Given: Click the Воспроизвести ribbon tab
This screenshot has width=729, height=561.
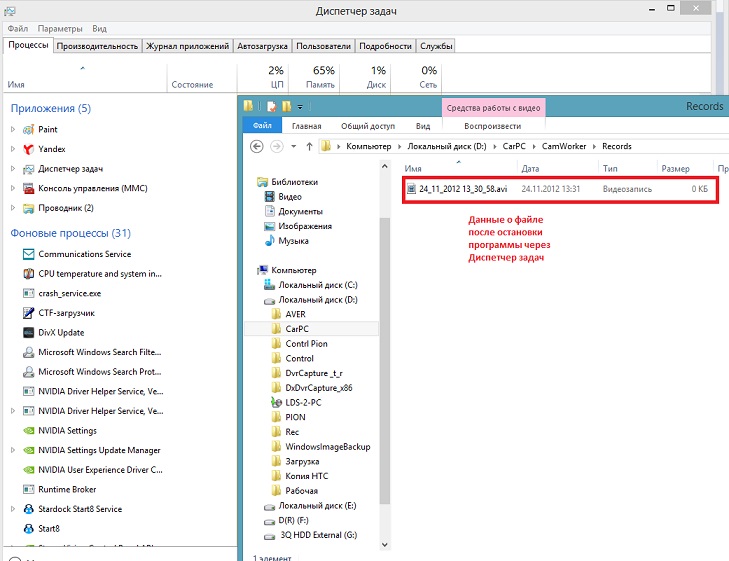Looking at the screenshot, I should [492, 127].
